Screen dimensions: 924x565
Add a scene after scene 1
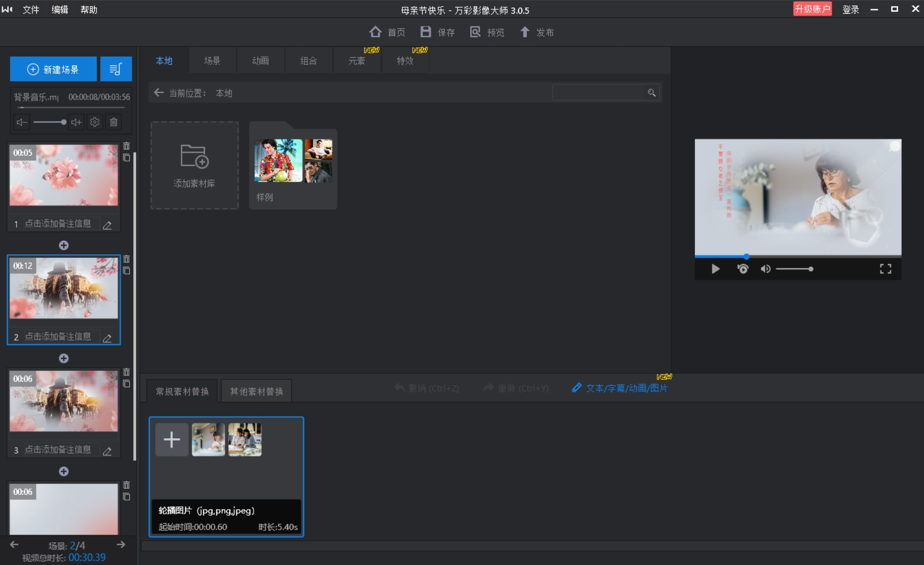(64, 245)
